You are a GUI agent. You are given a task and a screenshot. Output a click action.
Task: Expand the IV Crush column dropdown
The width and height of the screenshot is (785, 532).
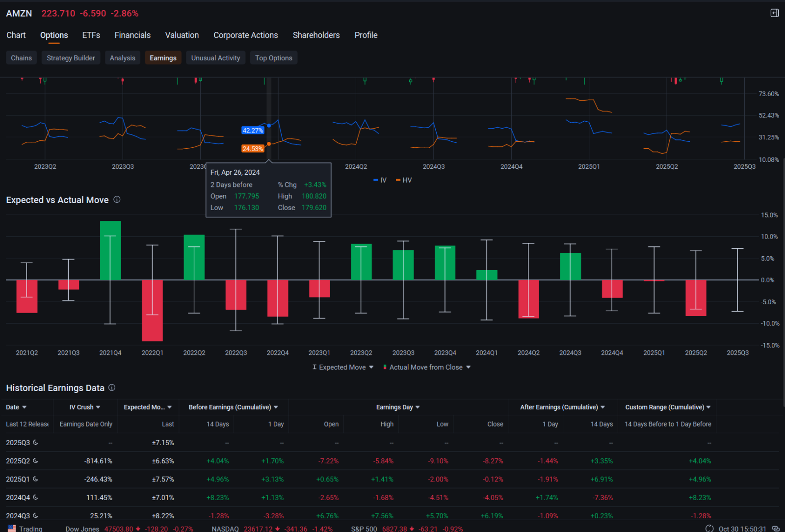[98, 407]
